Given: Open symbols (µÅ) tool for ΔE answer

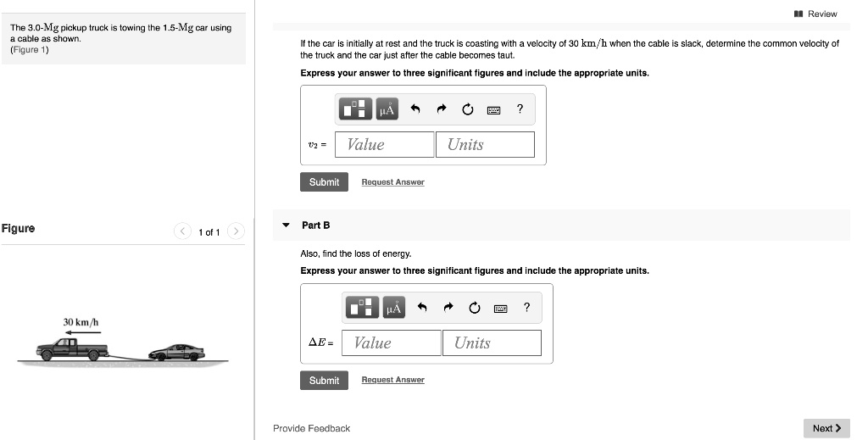Looking at the screenshot, I should (x=392, y=307).
